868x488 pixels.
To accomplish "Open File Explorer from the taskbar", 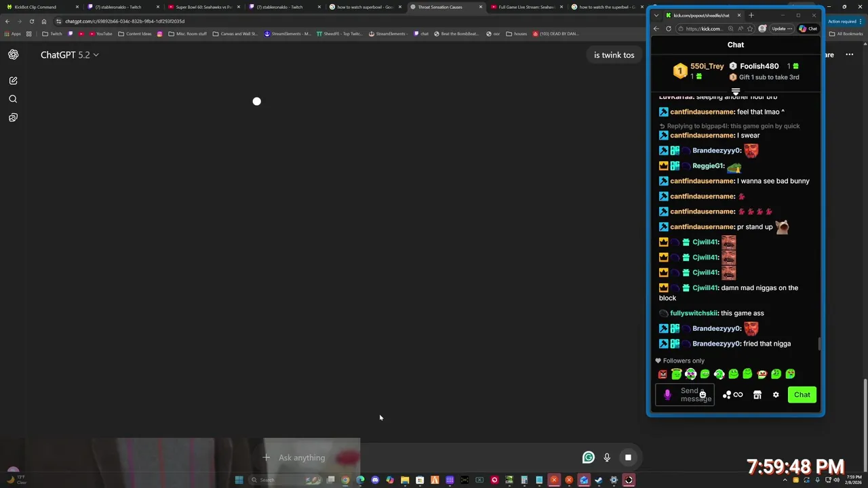I will [x=405, y=480].
